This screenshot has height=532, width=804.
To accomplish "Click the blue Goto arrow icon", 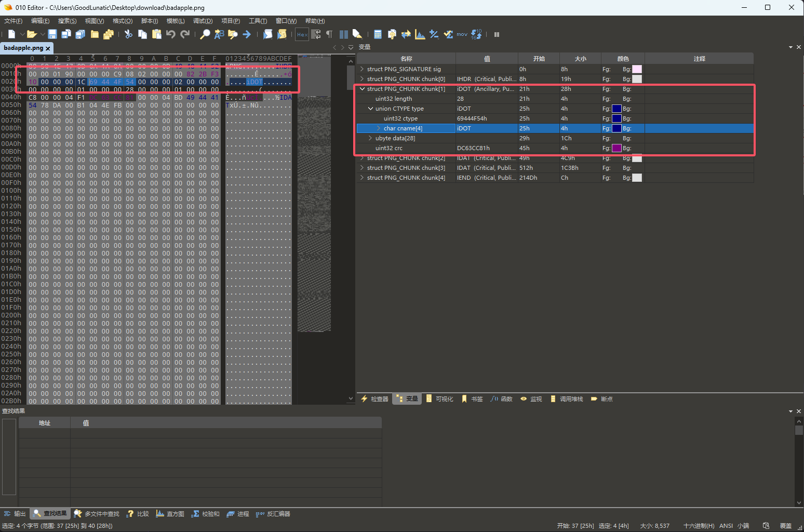I will coord(247,34).
